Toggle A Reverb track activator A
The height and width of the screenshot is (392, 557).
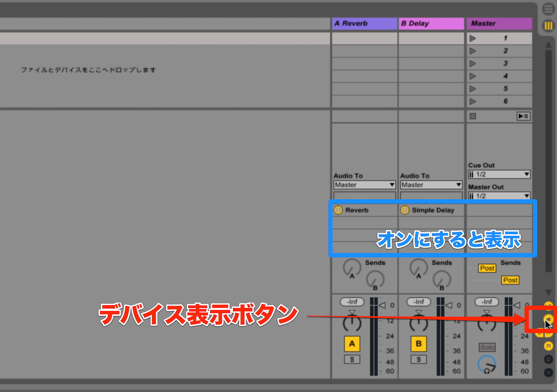tap(352, 344)
